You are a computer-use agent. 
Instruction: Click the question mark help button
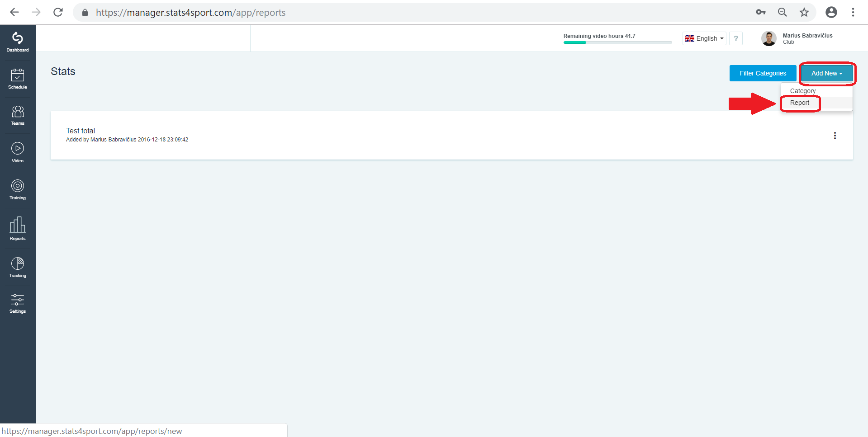736,38
